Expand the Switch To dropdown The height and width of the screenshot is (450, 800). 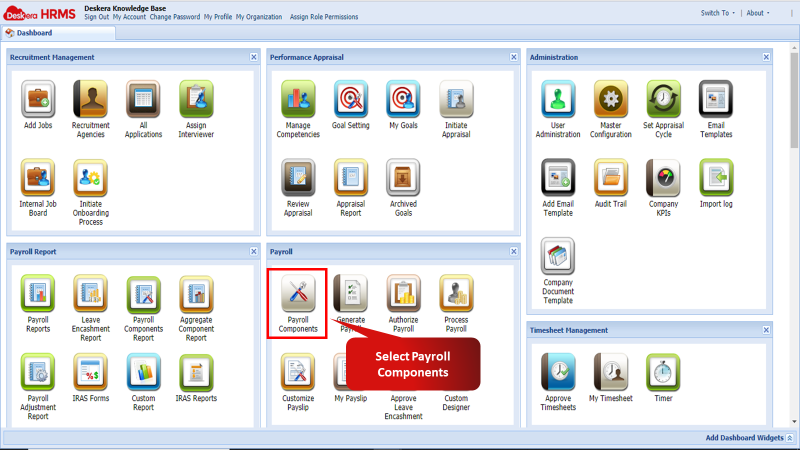(717, 13)
